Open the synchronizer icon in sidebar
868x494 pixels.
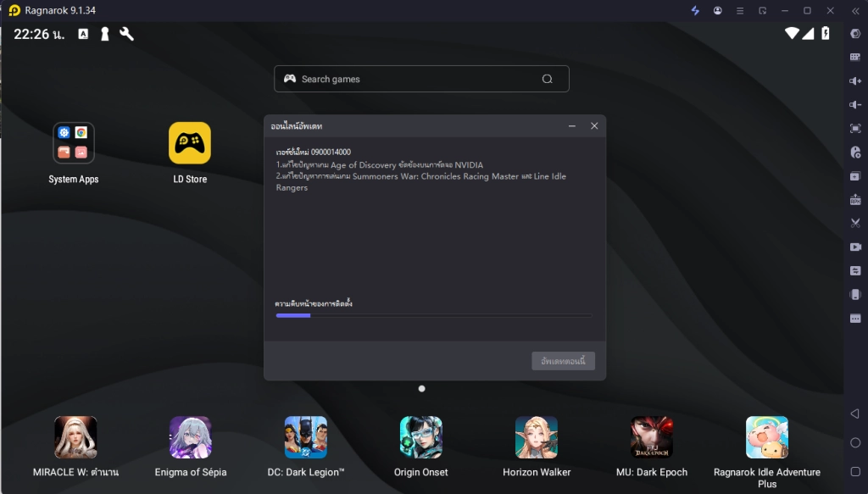click(855, 270)
